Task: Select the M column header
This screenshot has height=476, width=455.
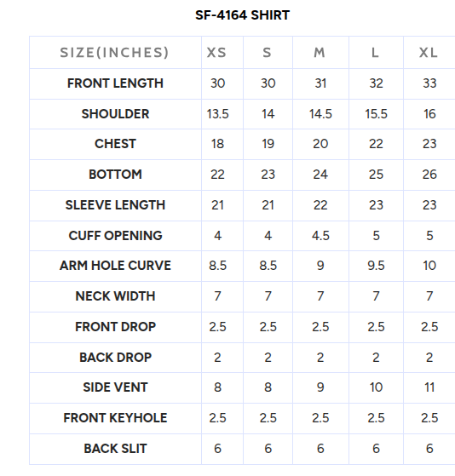Action: tap(320, 53)
